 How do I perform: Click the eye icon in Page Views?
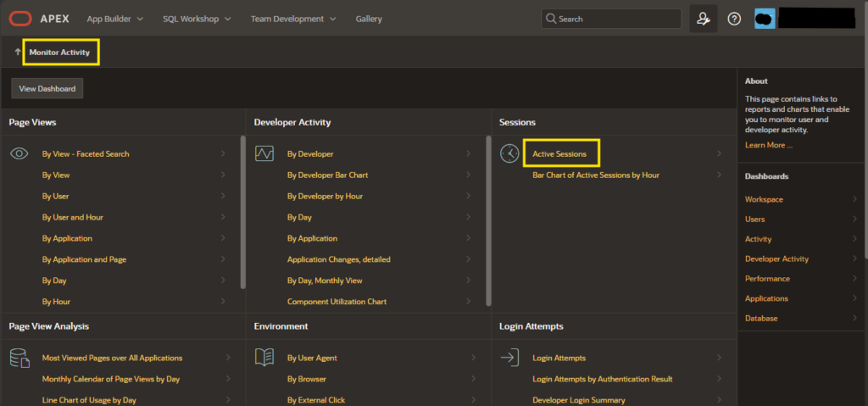pos(19,154)
